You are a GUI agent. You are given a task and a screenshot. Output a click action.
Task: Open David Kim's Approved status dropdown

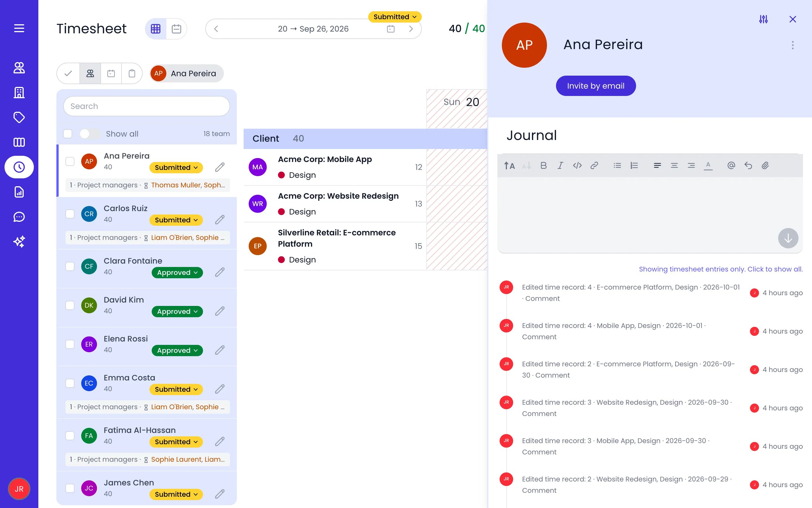coord(177,312)
